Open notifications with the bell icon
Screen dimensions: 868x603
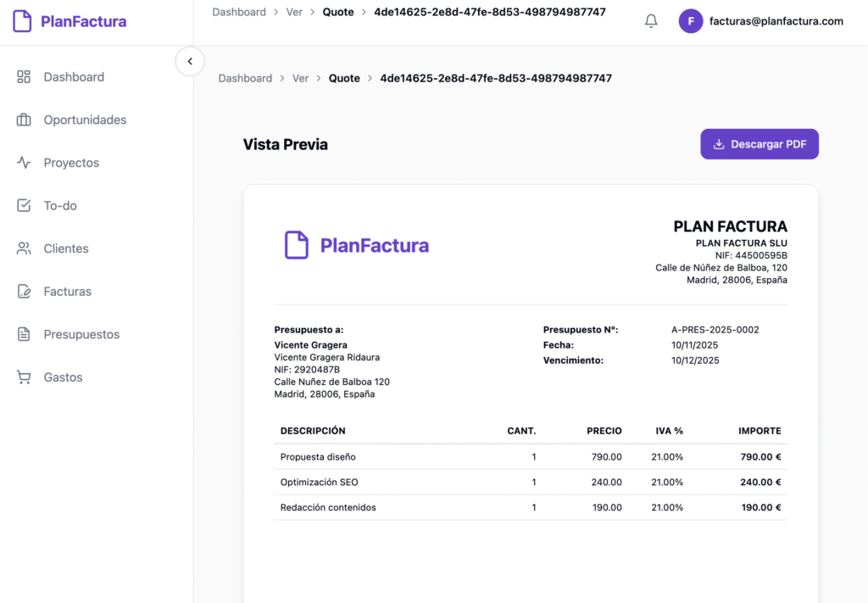[651, 20]
